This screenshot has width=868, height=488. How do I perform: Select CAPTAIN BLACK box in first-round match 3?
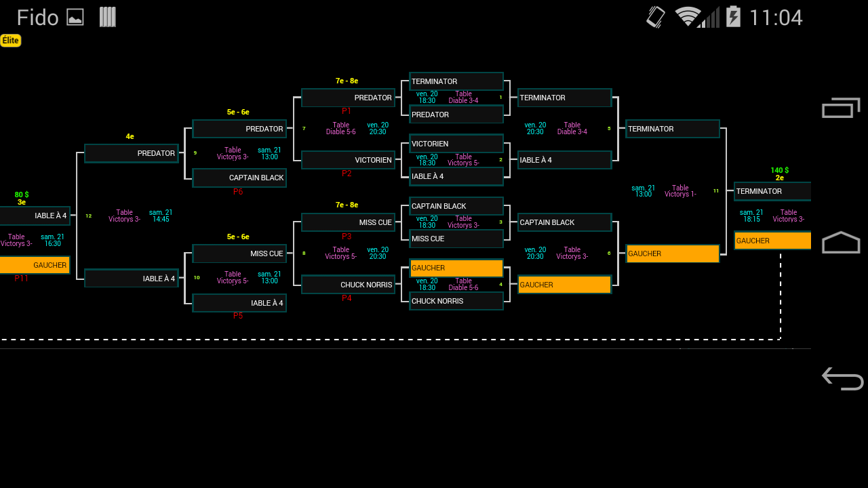[456, 206]
